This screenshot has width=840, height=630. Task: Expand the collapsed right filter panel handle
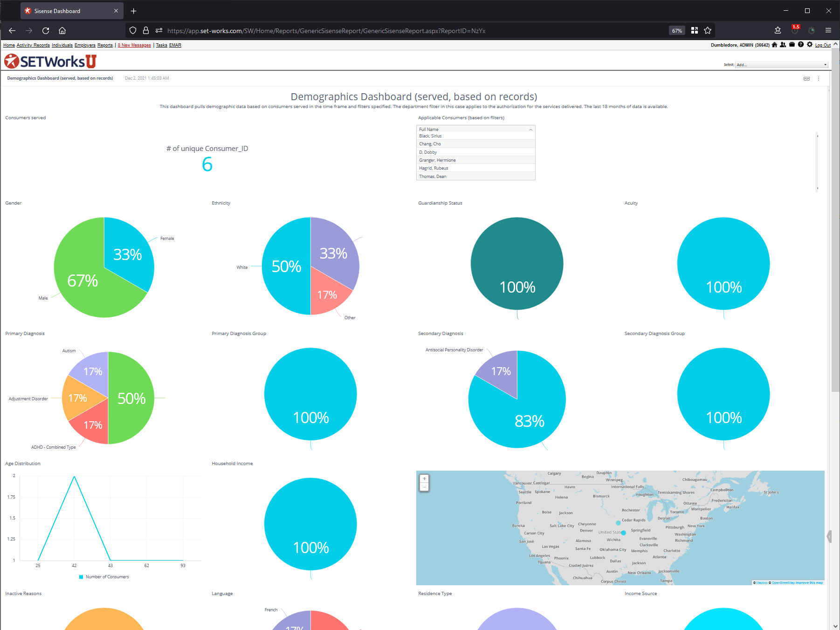click(829, 536)
